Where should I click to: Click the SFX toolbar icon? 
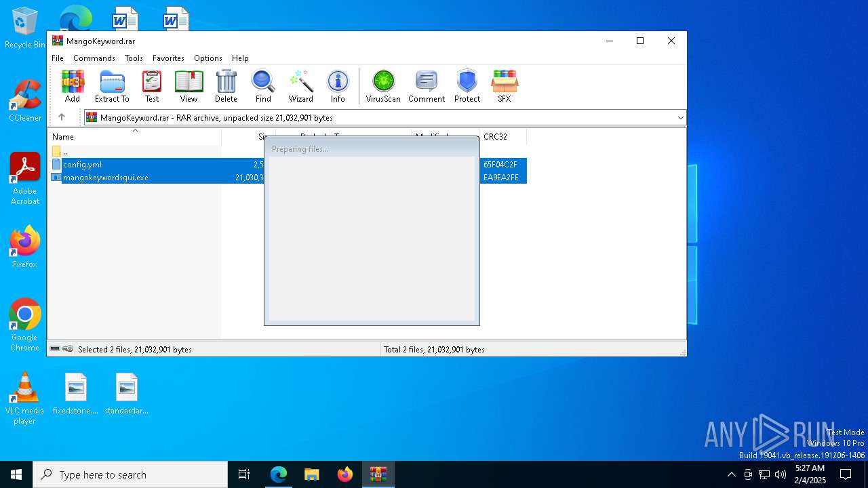pyautogui.click(x=505, y=86)
